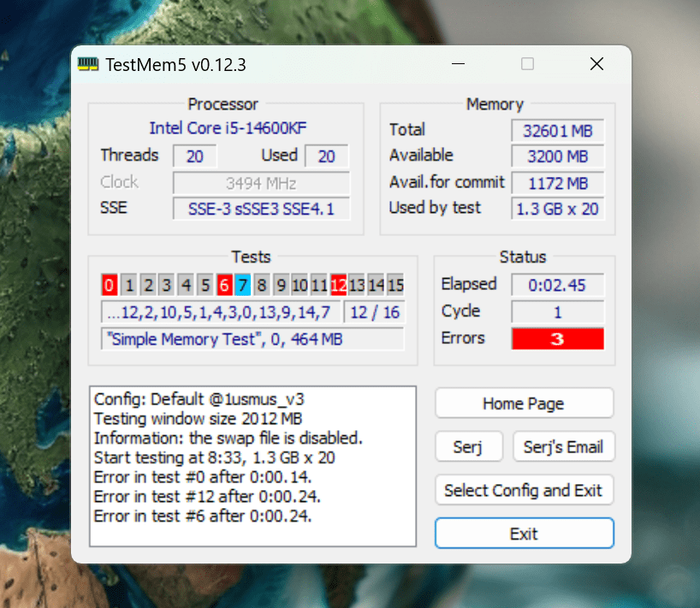Click the Total memory 32601 MB value
Viewport: 700px width, 608px height.
(558, 131)
